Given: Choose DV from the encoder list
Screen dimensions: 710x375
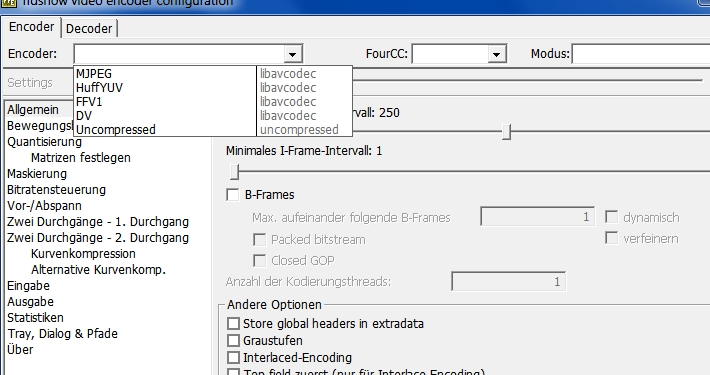Looking at the screenshot, I should pyautogui.click(x=213, y=115).
